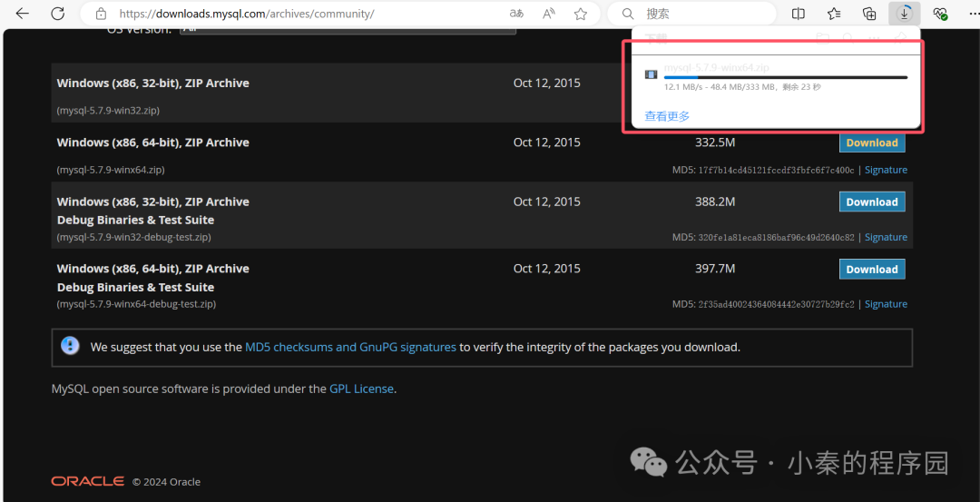Add this page to favorites

point(581,13)
